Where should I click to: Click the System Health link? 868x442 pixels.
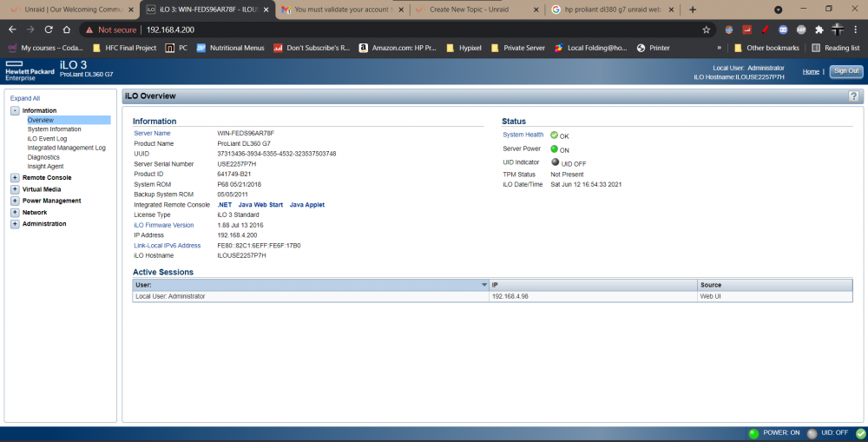[523, 135]
